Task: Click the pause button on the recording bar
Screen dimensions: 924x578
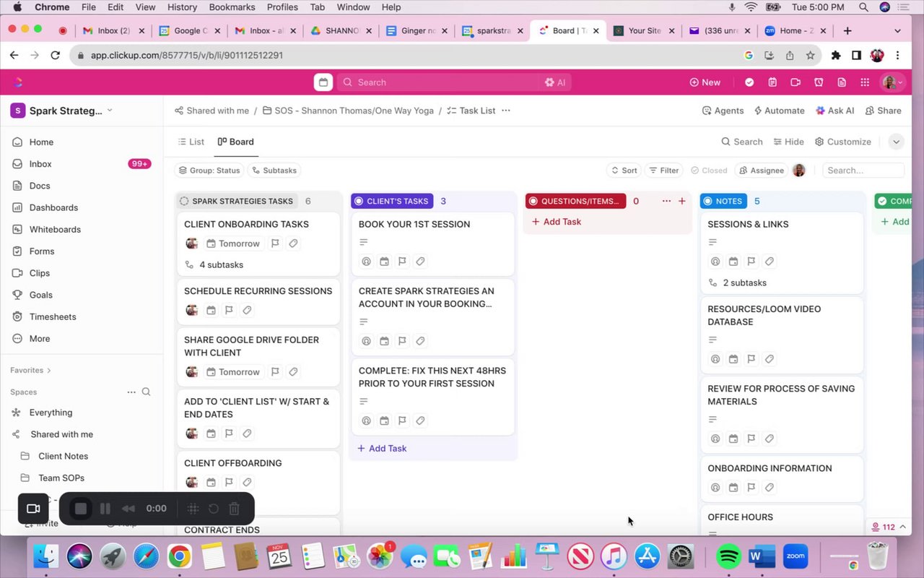Action: [105, 509]
